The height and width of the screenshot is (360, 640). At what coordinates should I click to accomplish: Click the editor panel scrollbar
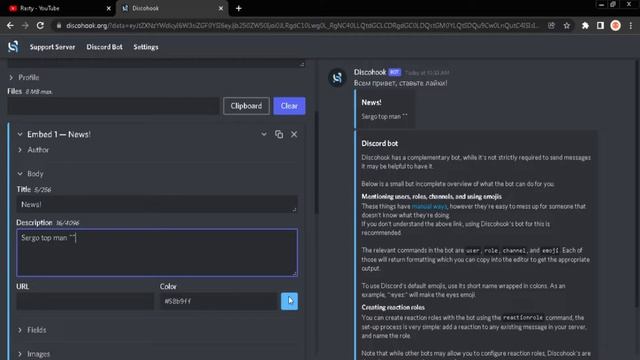click(316, 163)
